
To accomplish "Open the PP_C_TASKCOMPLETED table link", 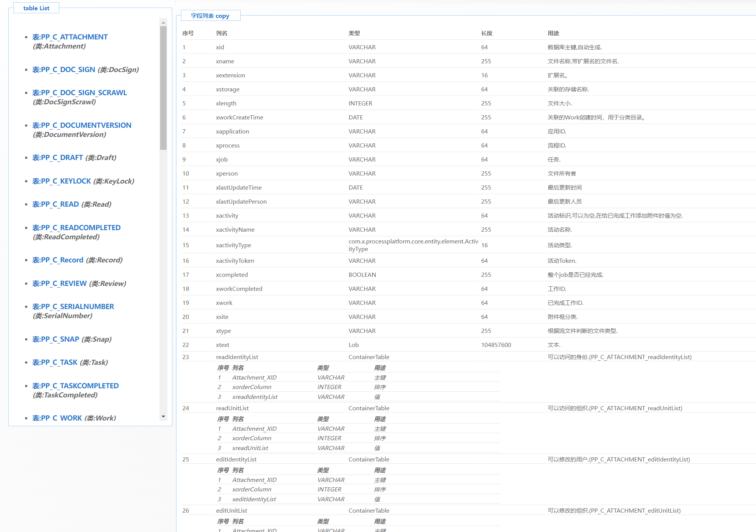I will (75, 386).
